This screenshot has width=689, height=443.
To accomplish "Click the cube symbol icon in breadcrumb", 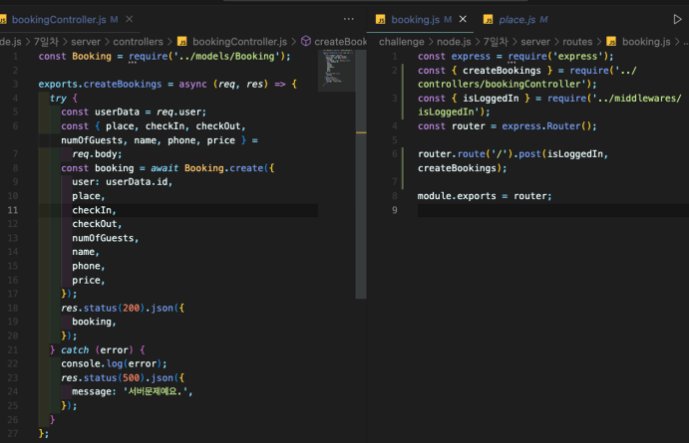I will click(306, 41).
